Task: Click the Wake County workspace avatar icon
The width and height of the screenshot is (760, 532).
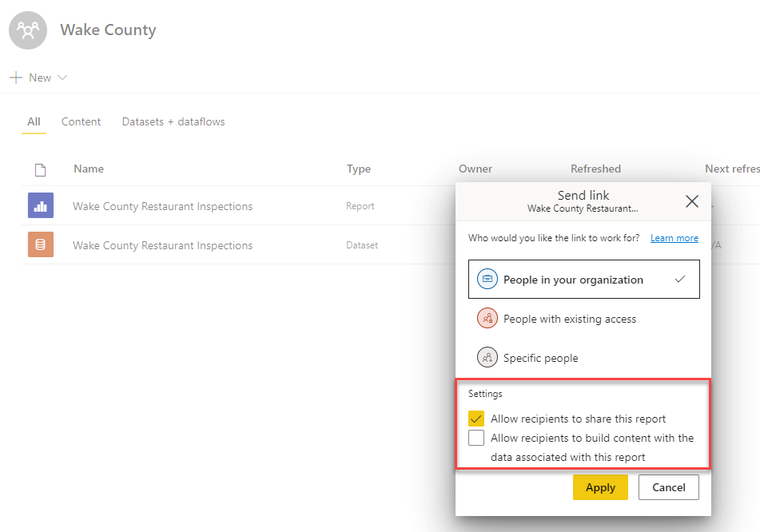Action: (30, 30)
